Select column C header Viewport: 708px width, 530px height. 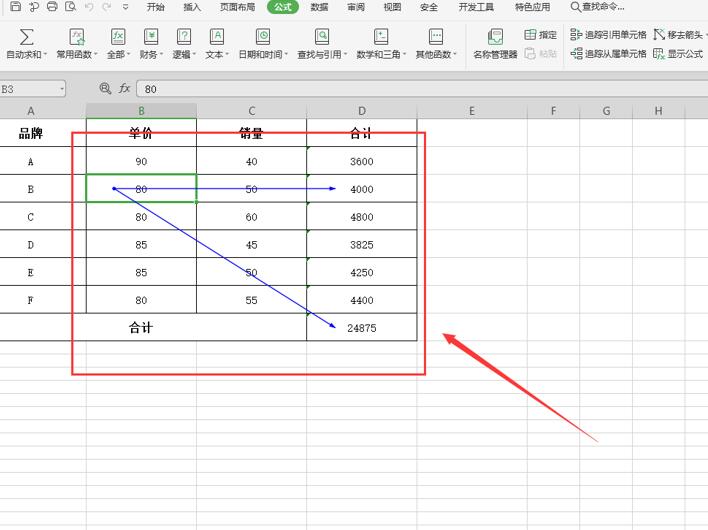click(x=252, y=111)
